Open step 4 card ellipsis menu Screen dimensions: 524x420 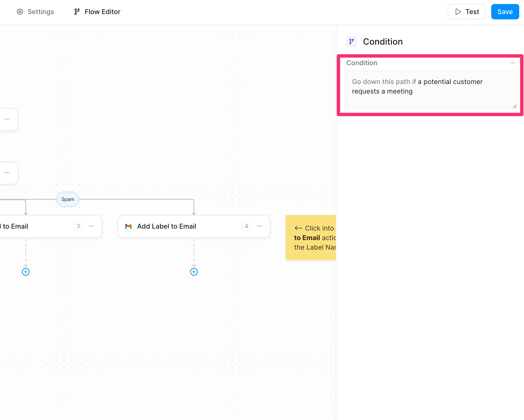[259, 226]
